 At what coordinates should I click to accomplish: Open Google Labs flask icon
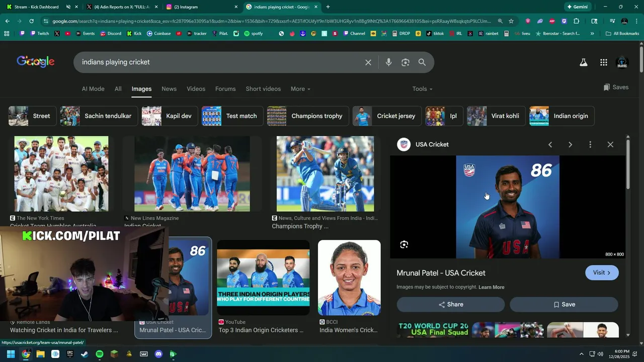coord(584,62)
